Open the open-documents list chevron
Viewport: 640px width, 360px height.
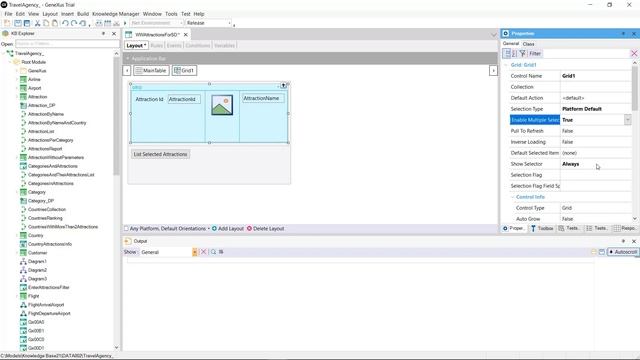[493, 35]
